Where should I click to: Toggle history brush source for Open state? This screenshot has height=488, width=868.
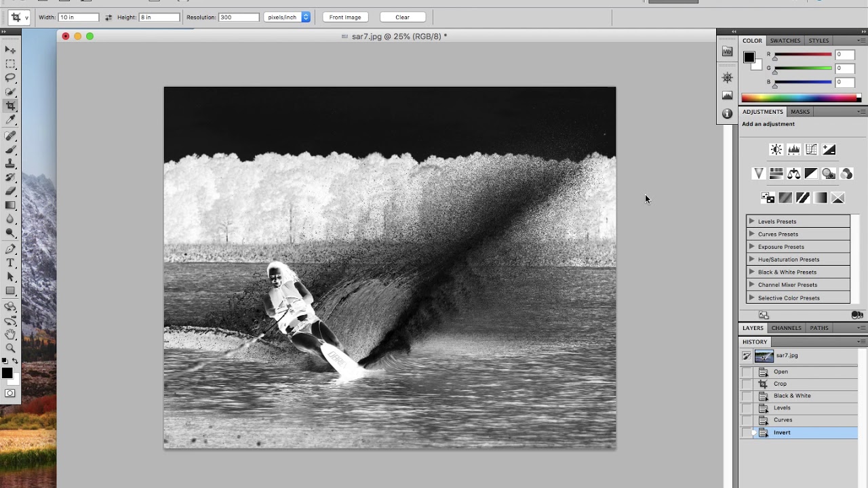click(747, 371)
